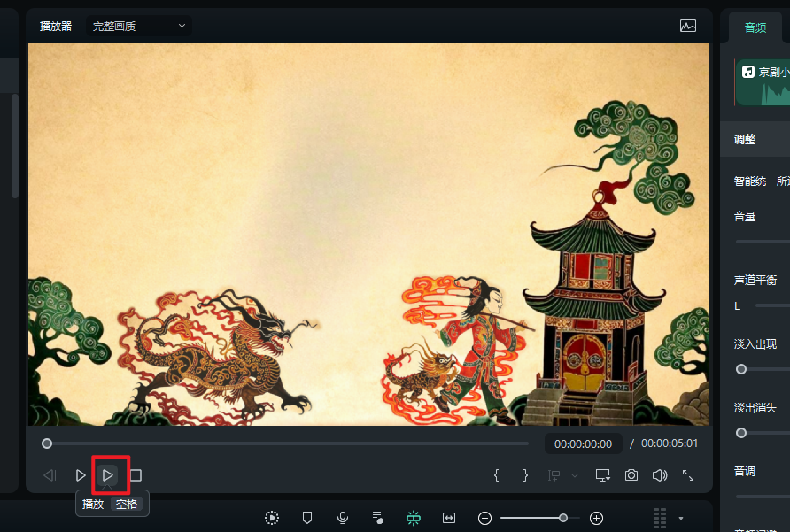
Task: Open the player volume speaker icon
Action: [660, 474]
